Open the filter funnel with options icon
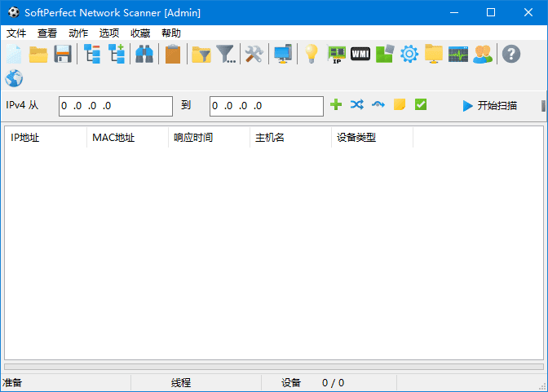This screenshot has height=392, width=548. pyautogui.click(x=226, y=55)
